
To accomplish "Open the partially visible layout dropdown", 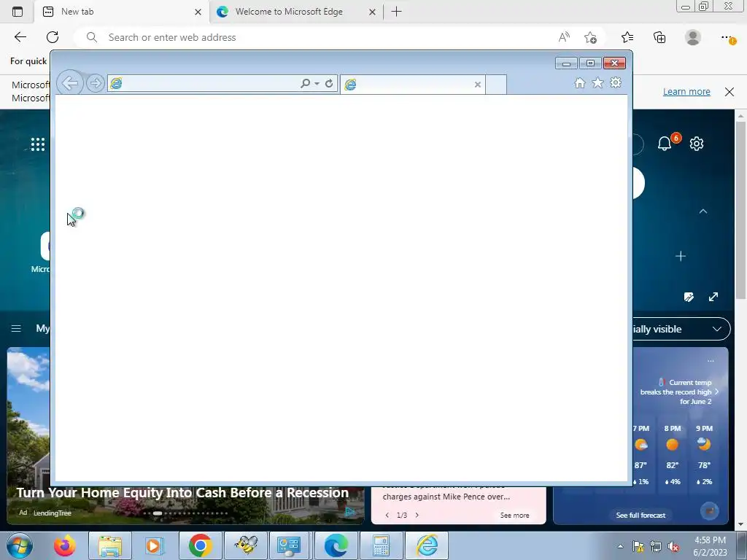I will click(681, 329).
